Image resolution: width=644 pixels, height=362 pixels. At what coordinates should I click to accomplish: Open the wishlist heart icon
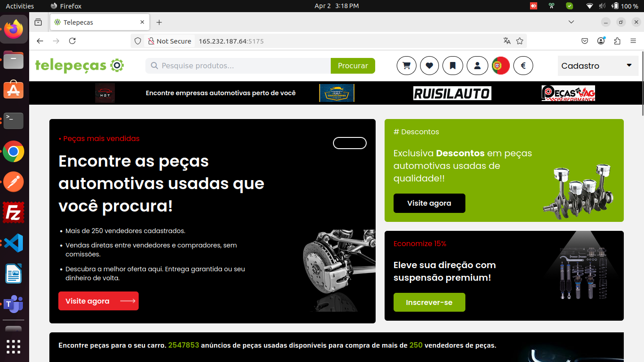click(x=429, y=66)
